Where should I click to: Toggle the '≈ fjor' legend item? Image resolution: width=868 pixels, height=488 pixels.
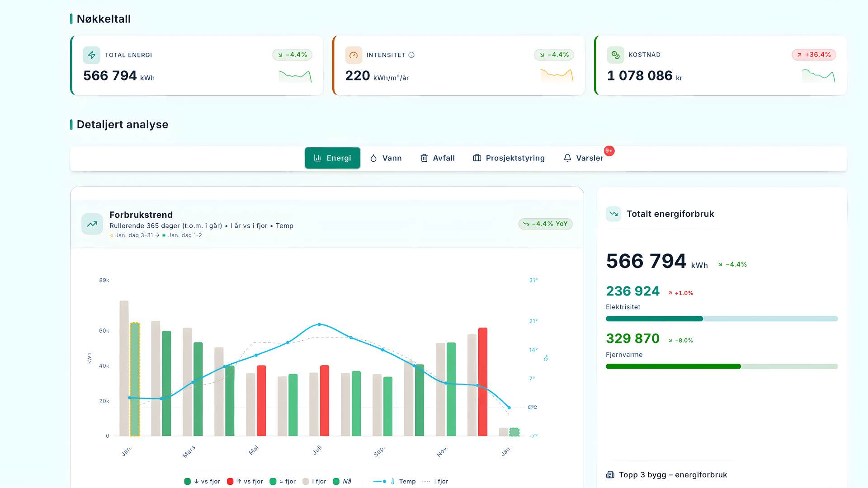coord(283,481)
